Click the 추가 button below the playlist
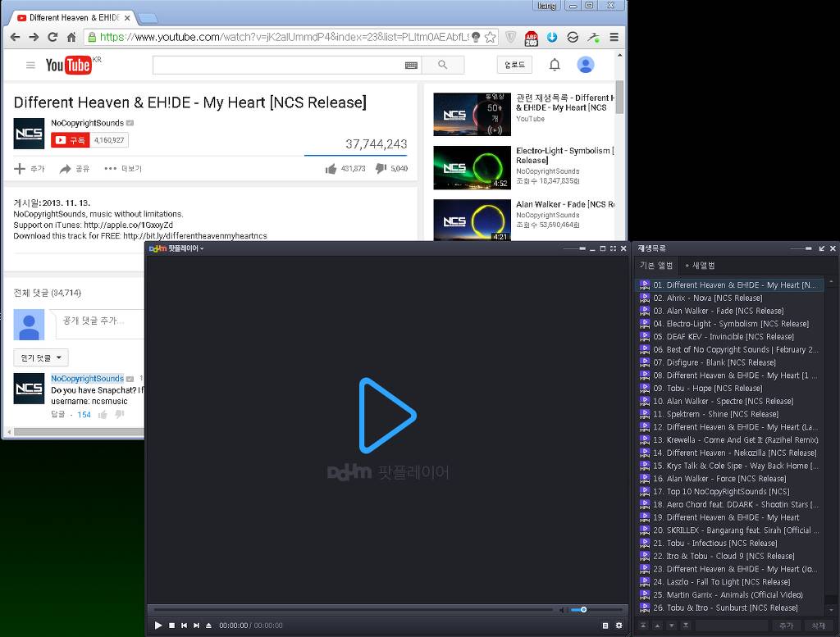The width and height of the screenshot is (840, 637). [x=787, y=626]
